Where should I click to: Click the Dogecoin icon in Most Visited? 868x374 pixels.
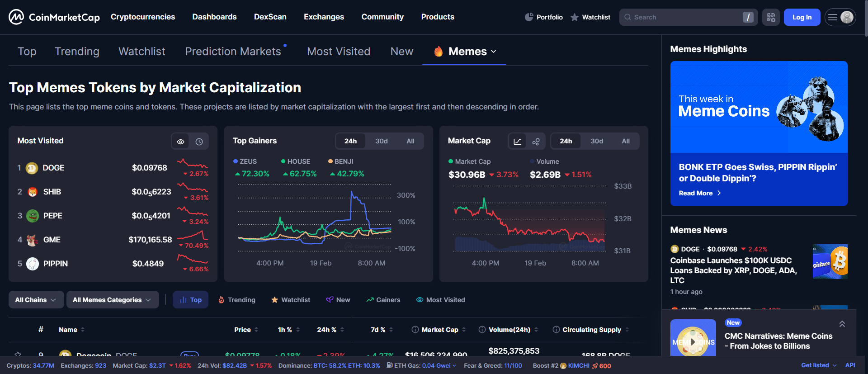pyautogui.click(x=32, y=168)
